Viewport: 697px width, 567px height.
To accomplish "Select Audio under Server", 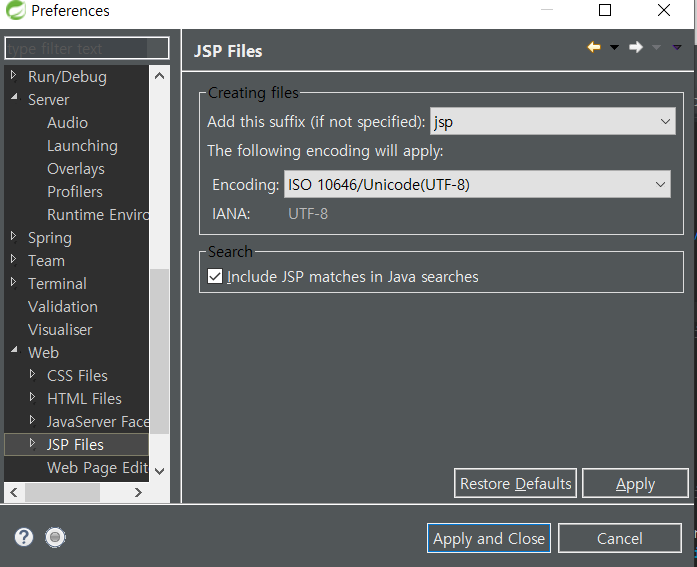I will pos(68,123).
